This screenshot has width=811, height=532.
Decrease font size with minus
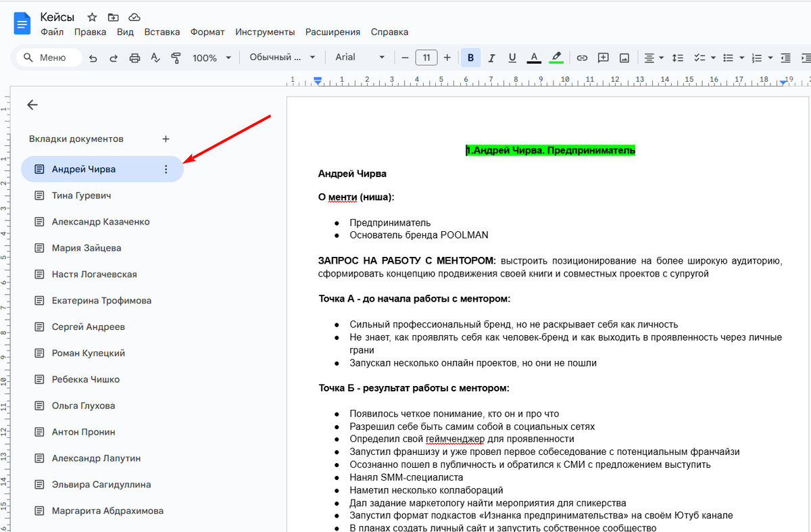pos(405,57)
